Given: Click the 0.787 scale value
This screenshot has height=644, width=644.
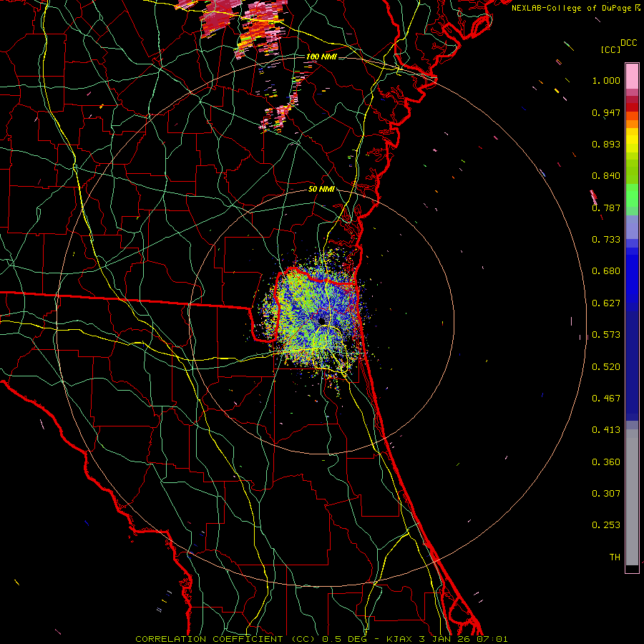Looking at the screenshot, I should pyautogui.click(x=606, y=208).
